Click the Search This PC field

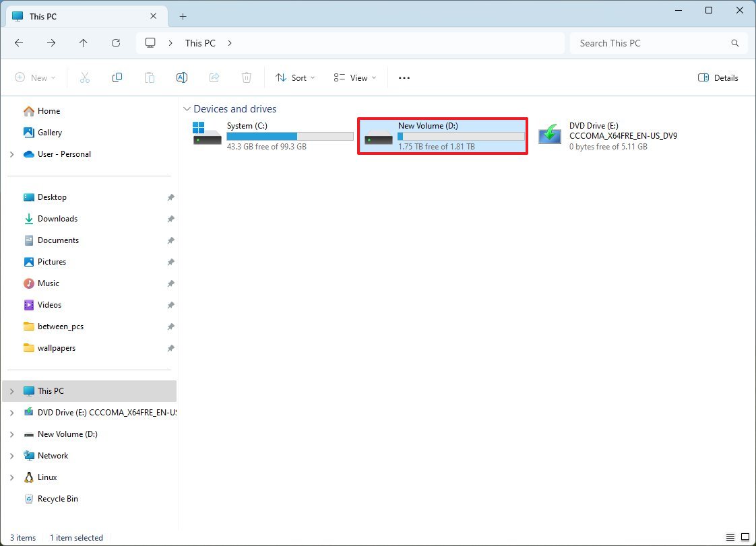(x=650, y=43)
